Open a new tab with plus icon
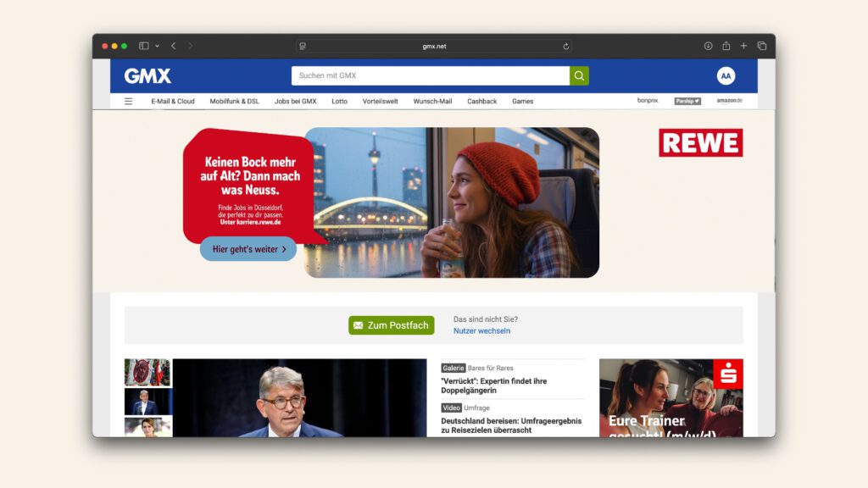This screenshot has height=488, width=868. [743, 46]
